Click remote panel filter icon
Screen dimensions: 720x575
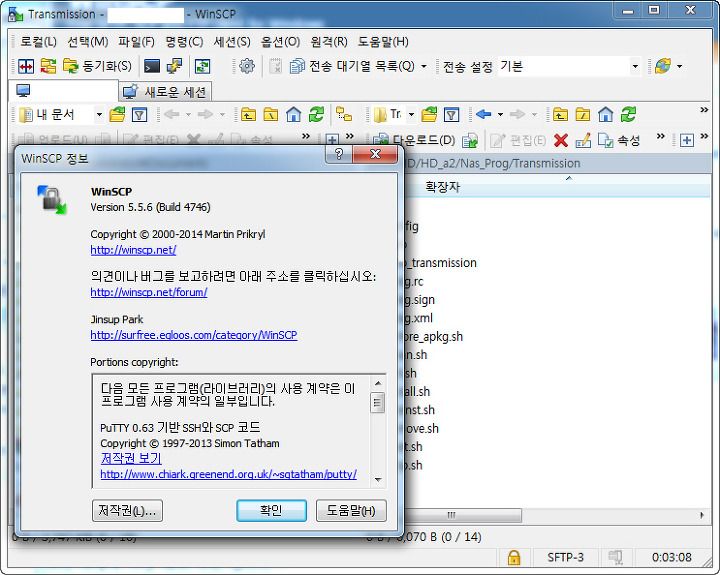tap(451, 114)
